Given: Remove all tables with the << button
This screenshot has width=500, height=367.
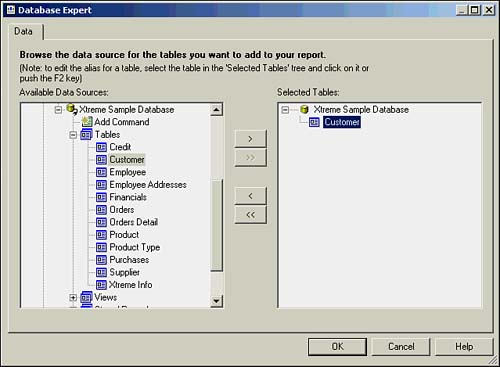Looking at the screenshot, I should pos(250,215).
